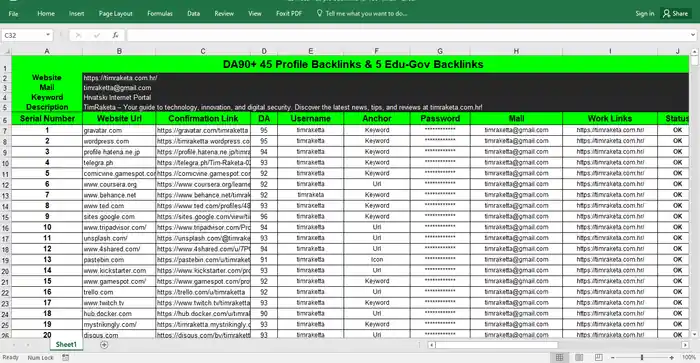This screenshot has height=363, width=700.
Task: Select the column G header
Action: click(440, 51)
